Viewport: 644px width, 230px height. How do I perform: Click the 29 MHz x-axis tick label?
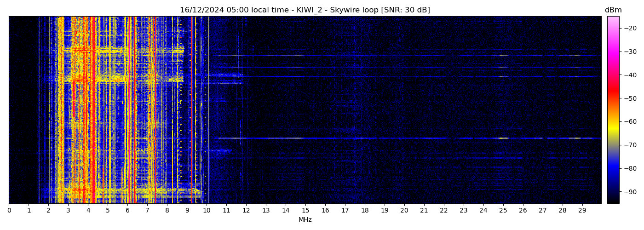(x=582, y=210)
